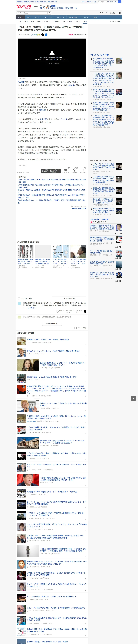Open access ranking item 1 thumbnail
The image size is (138, 644).
pos(119,61)
